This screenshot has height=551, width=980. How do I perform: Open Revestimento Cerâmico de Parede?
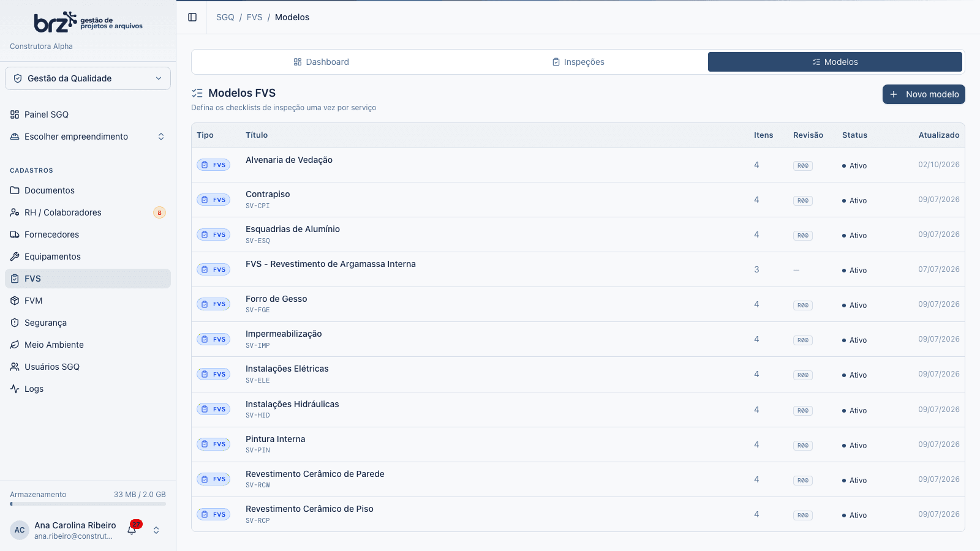point(578,479)
